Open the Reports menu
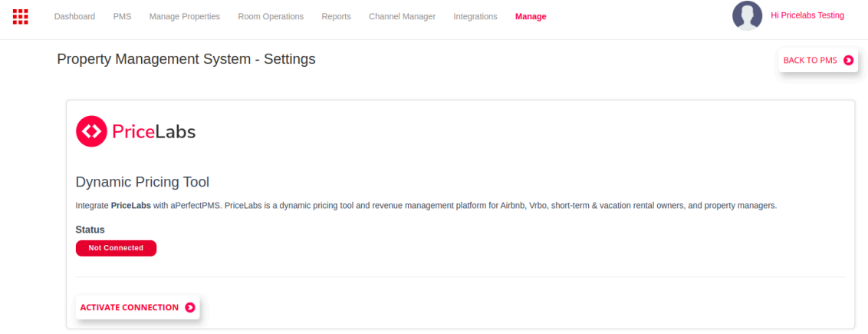The height and width of the screenshot is (334, 868). coord(336,17)
